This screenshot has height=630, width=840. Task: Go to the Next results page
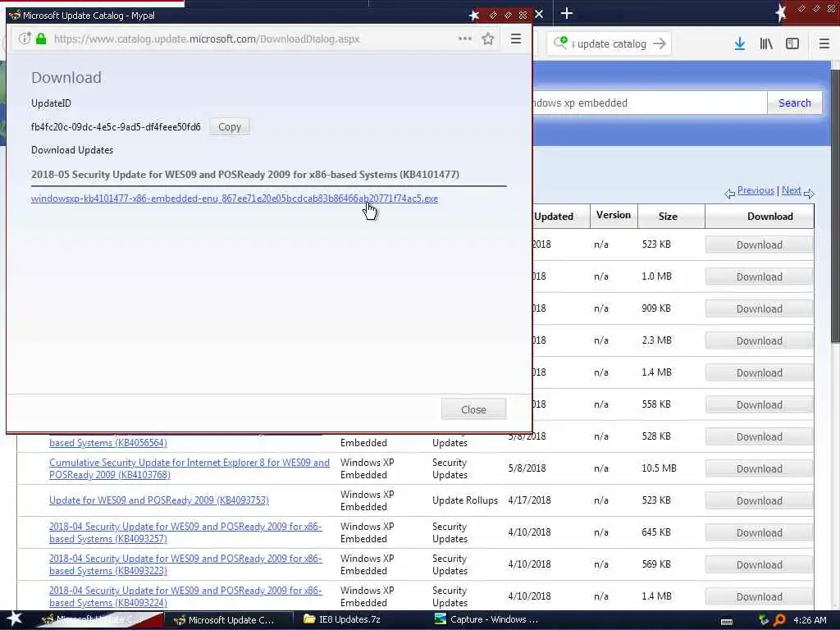pyautogui.click(x=792, y=190)
